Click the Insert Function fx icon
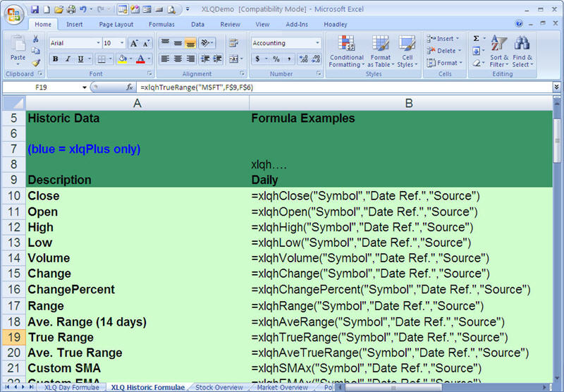The width and height of the screenshot is (564, 392). [130, 87]
